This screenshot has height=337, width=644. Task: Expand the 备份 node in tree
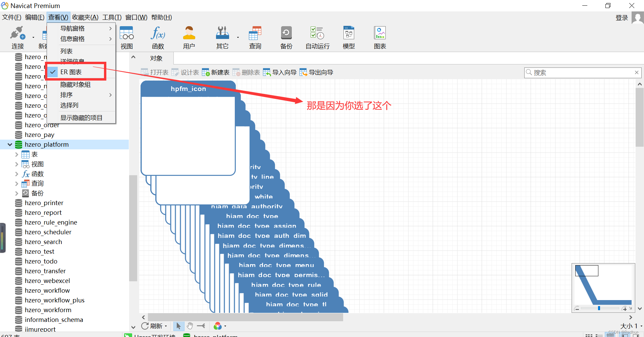[x=17, y=193]
